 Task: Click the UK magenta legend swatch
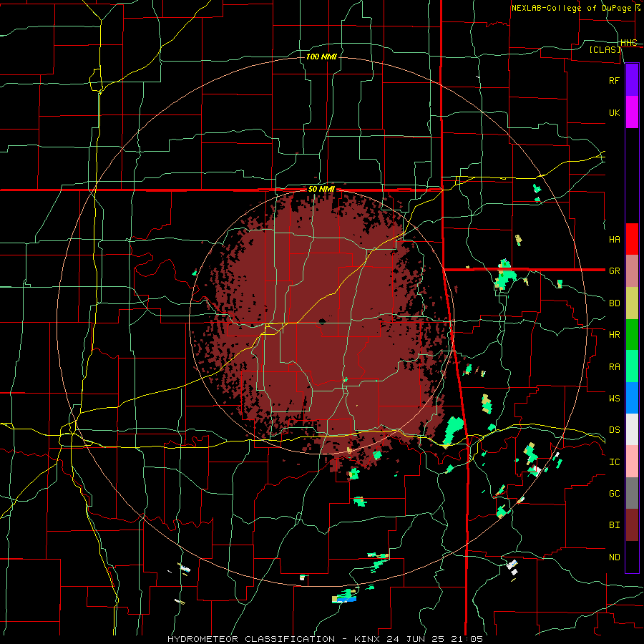click(632, 112)
